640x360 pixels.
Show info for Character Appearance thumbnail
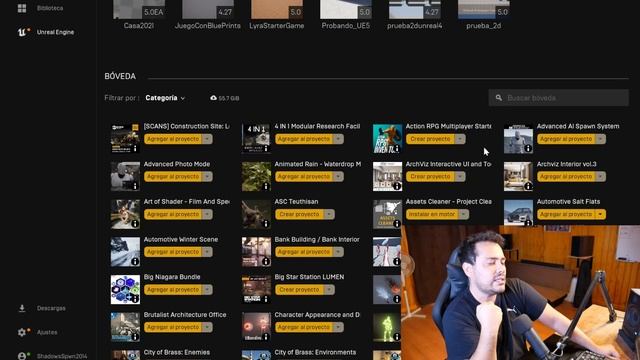[266, 337]
